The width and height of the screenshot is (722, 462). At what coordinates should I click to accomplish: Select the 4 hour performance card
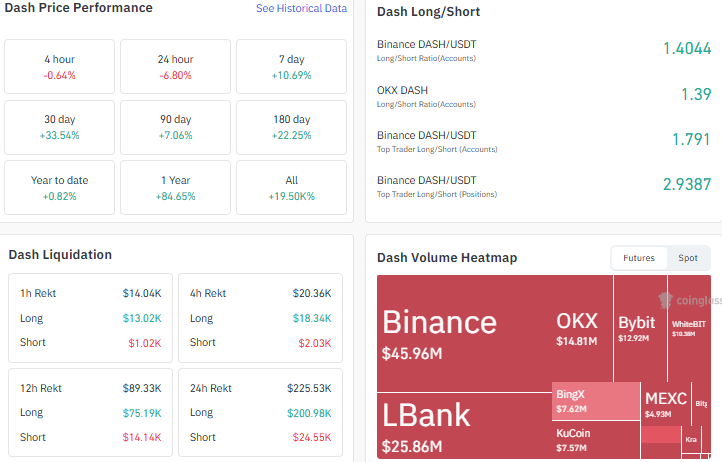(59, 66)
